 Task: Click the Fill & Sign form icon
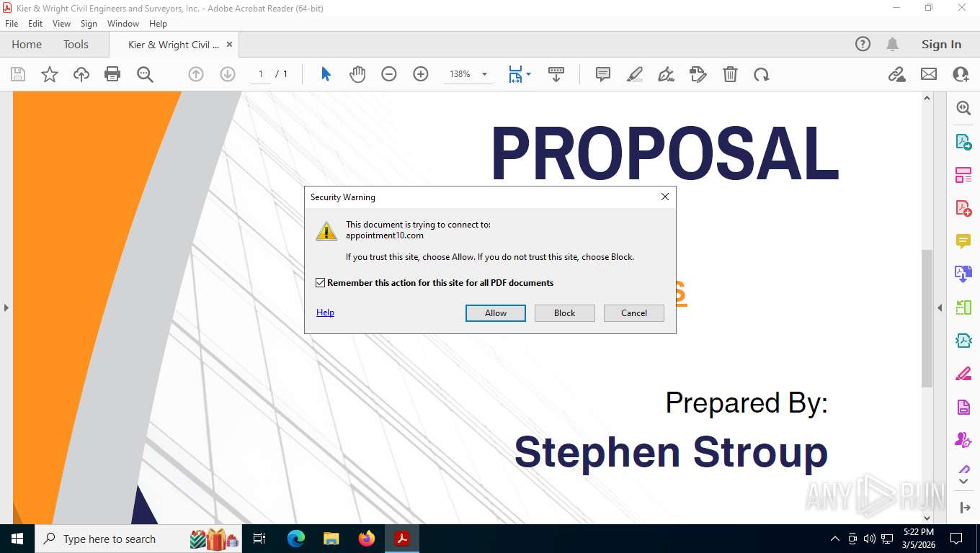click(698, 74)
